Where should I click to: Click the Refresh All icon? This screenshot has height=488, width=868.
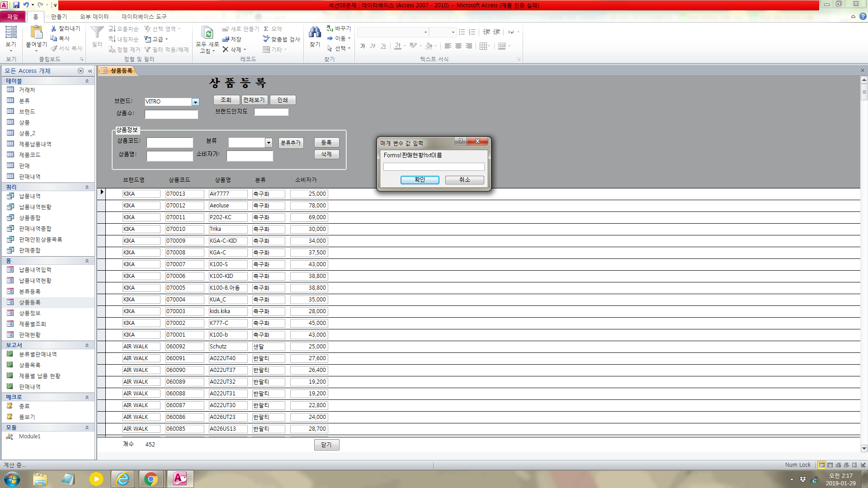point(208,33)
